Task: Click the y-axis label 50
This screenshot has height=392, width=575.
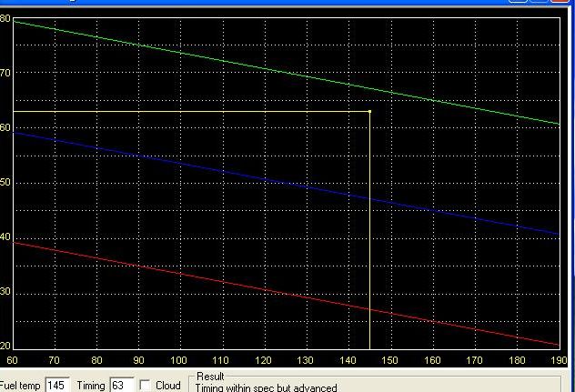Action: pos(5,182)
